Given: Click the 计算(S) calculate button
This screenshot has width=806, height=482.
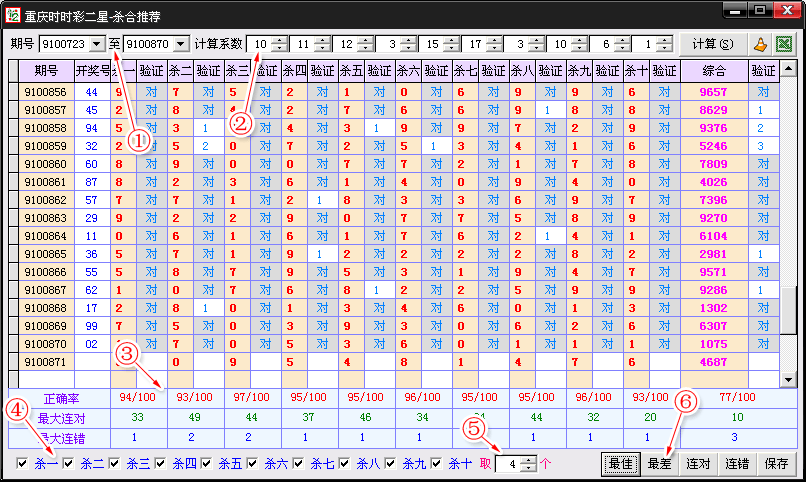Looking at the screenshot, I should tap(711, 44).
